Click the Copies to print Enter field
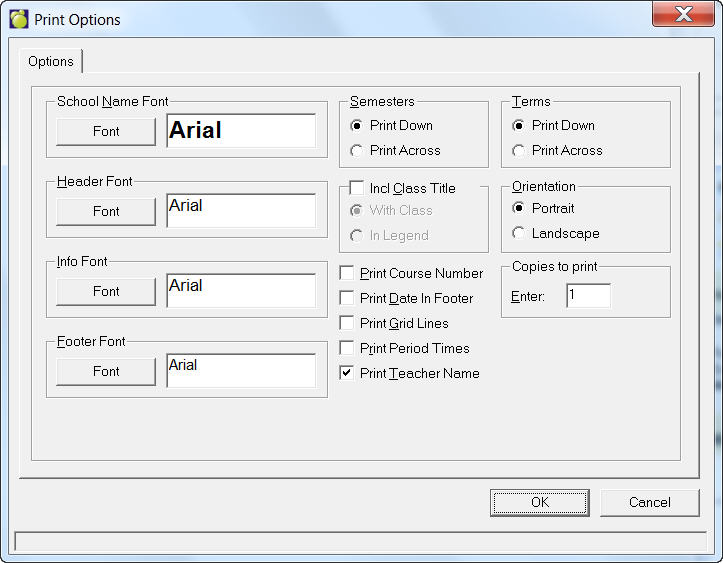723x563 pixels. tap(588, 296)
